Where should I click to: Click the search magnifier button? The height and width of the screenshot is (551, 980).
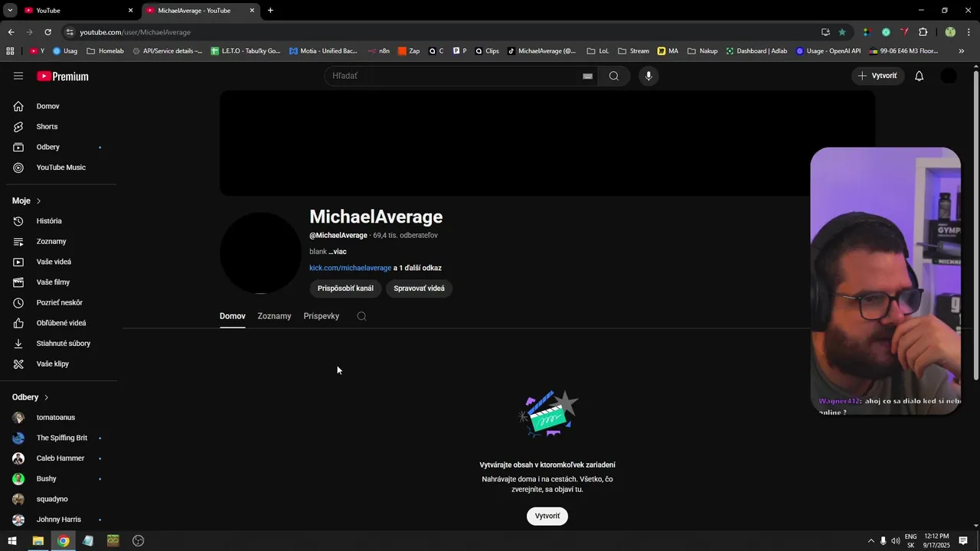[x=614, y=76]
